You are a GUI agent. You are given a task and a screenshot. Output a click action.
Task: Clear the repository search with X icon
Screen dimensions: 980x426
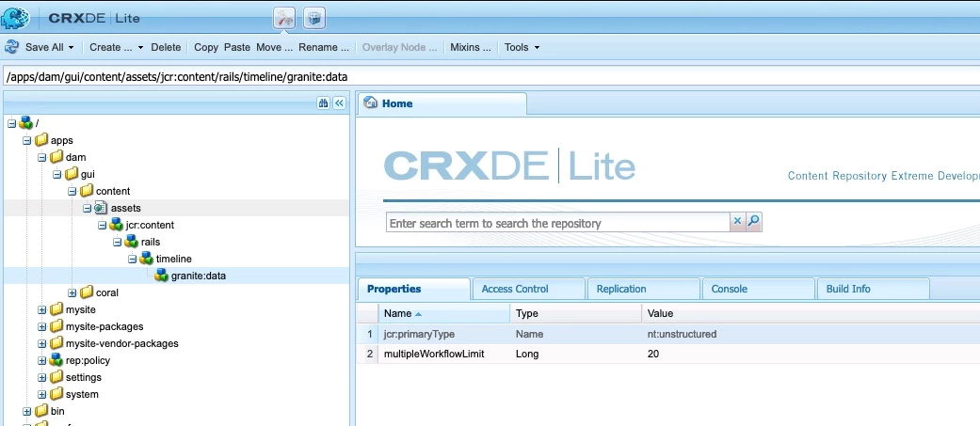(x=737, y=221)
